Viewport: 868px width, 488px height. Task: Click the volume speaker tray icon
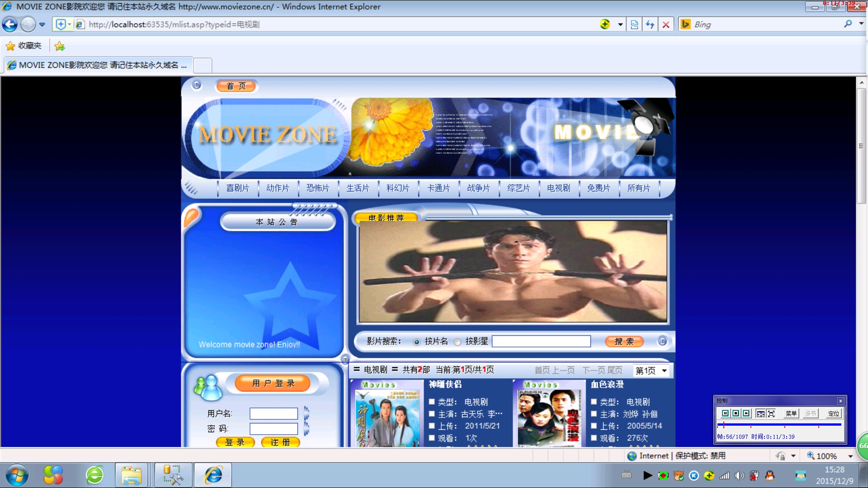tap(739, 475)
